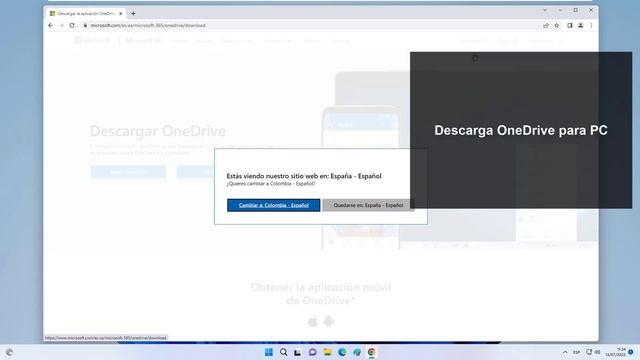Click the share page icon in the address bar

(546, 25)
